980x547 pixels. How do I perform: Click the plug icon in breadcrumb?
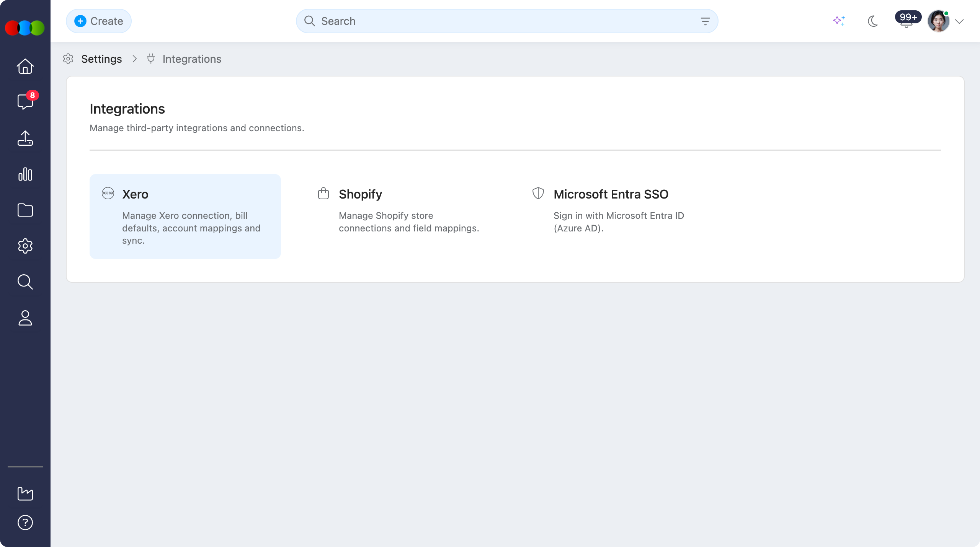pyautogui.click(x=151, y=59)
